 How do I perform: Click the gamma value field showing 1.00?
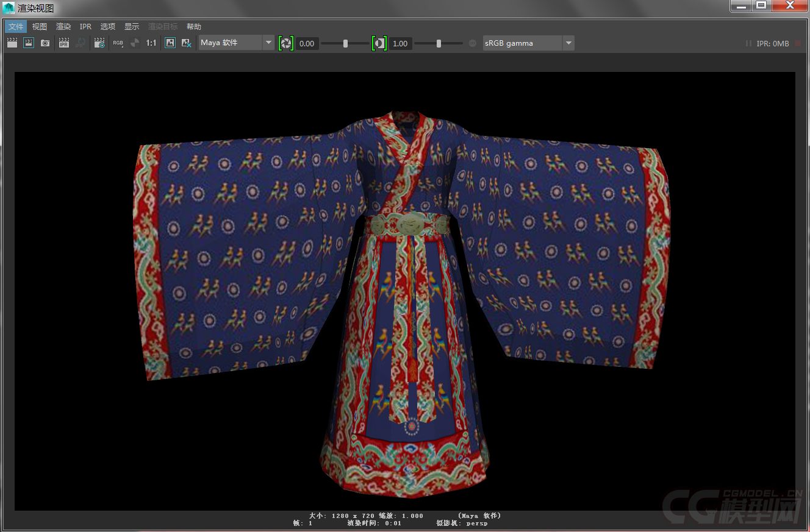pyautogui.click(x=400, y=43)
